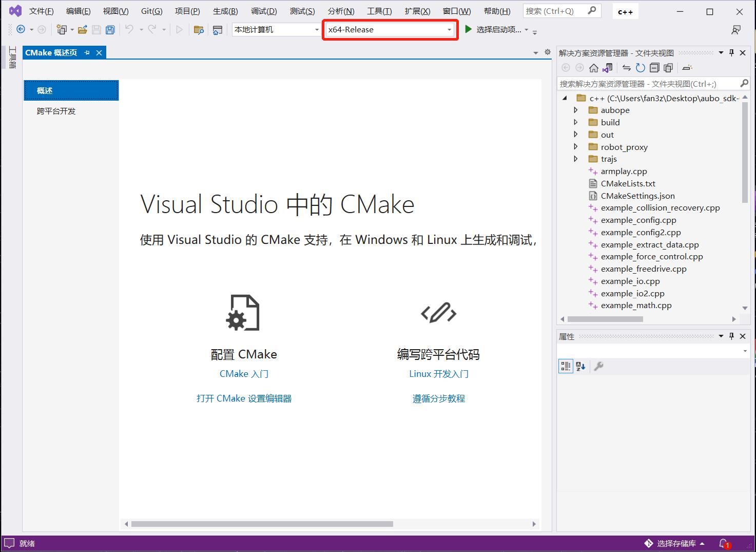Click the 遵循分步教程 link
Screen dimensions: 756x552
(439, 398)
